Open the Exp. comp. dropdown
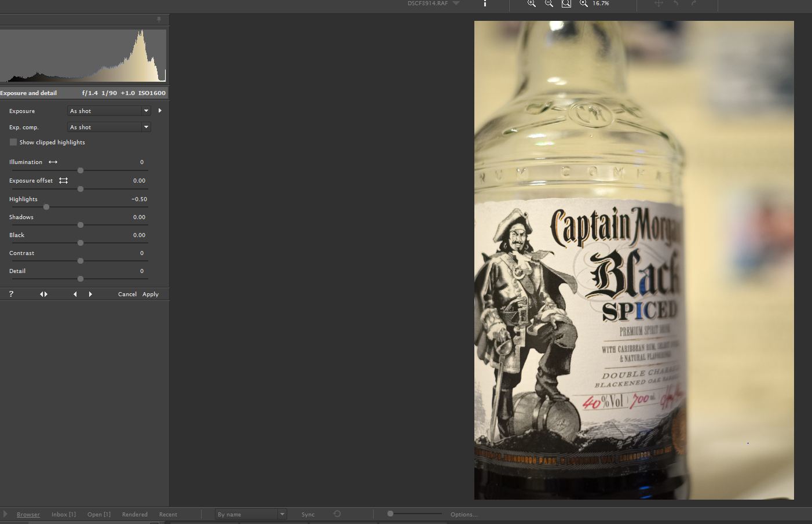The width and height of the screenshot is (812, 524). click(109, 127)
